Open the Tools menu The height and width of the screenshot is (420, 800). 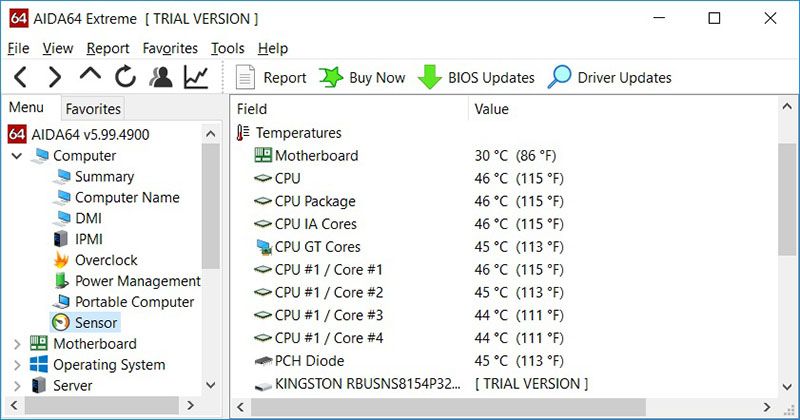228,48
